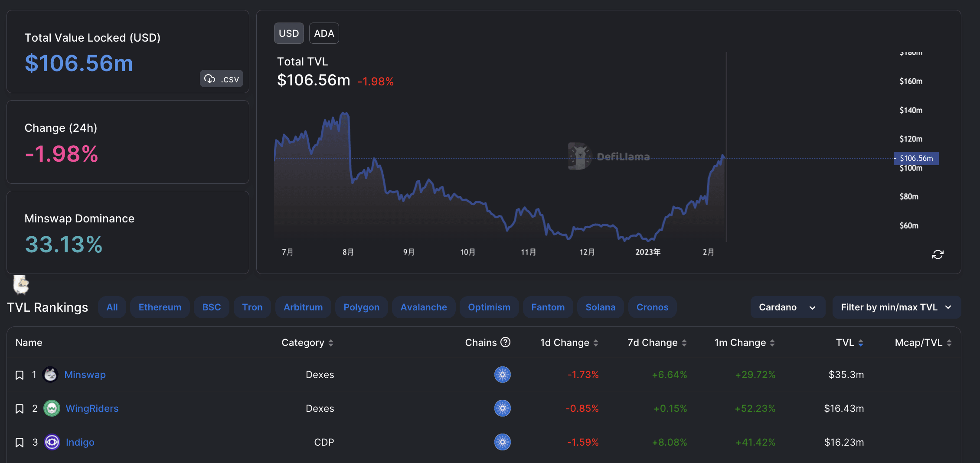Select the All chains filter

pos(112,307)
